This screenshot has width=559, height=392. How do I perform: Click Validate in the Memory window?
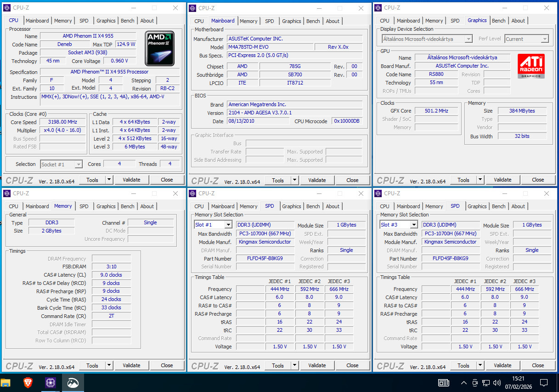[x=131, y=365]
